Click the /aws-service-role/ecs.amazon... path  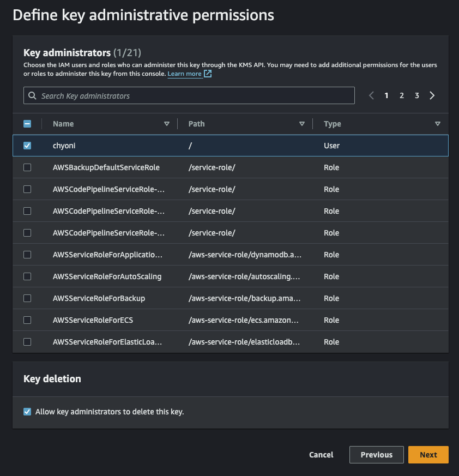244,320
